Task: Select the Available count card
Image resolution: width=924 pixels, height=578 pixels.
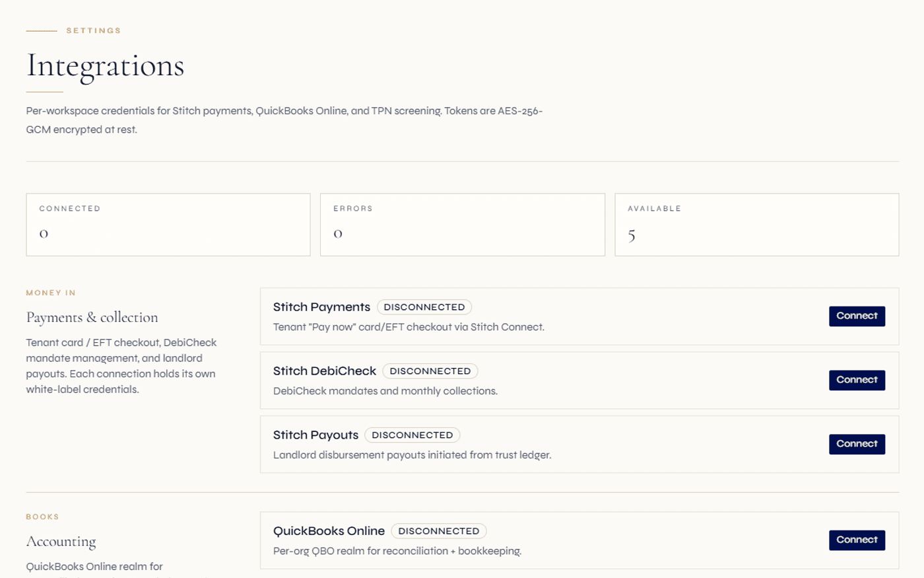Action: [x=757, y=225]
